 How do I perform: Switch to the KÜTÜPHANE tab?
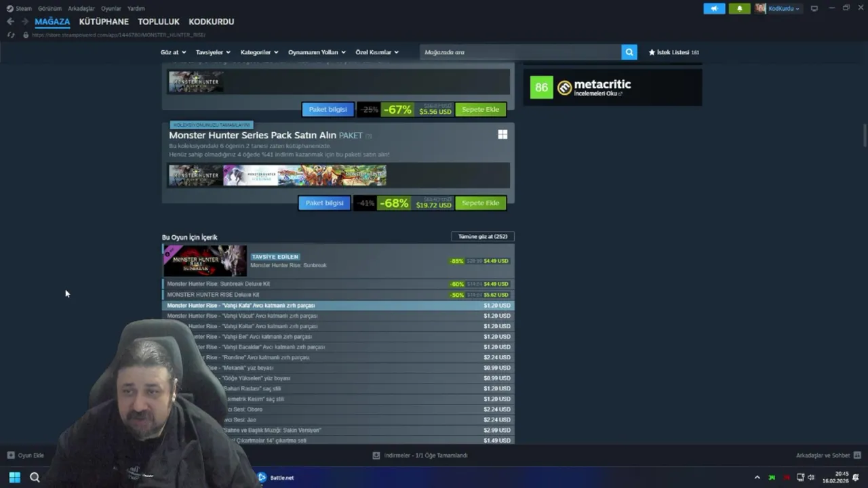click(104, 22)
